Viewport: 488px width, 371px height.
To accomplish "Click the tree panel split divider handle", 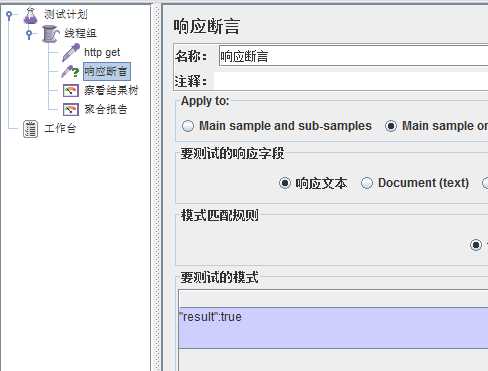I will 156,187.
